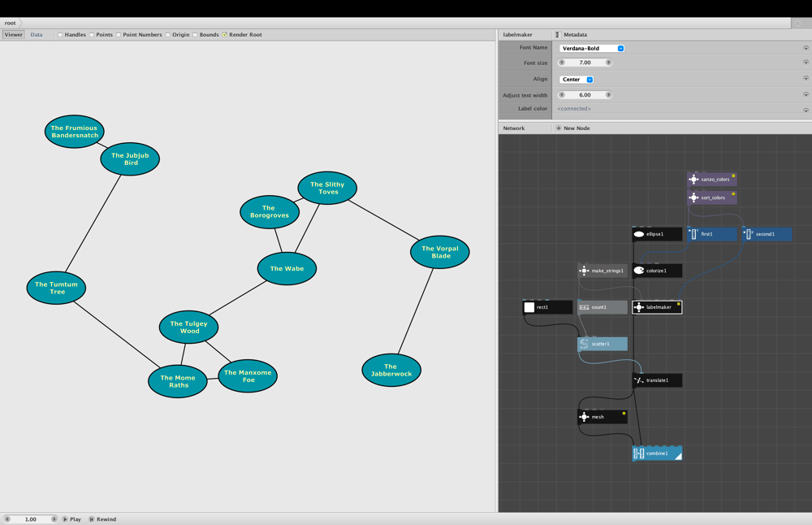Click The Jubjub Bird ellipse
Screen dimensions: 812x525
130,158
